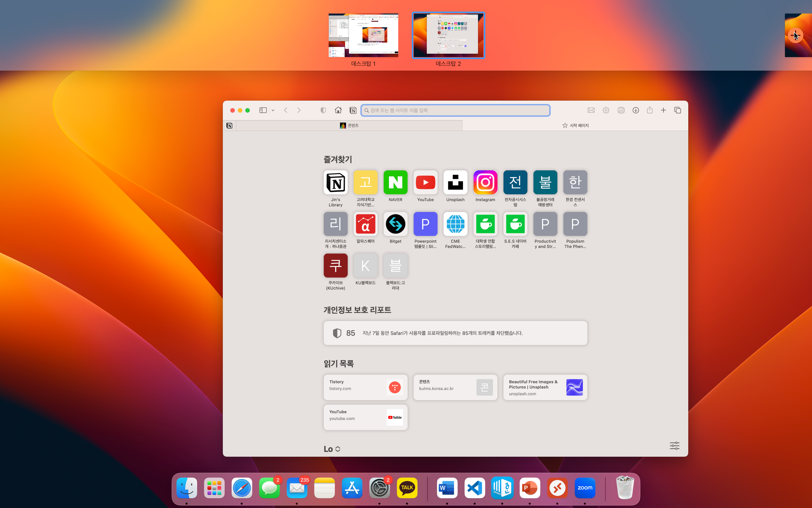Click the print icon in Safari toolbar
Viewport: 812px width, 508px height.
click(621, 110)
